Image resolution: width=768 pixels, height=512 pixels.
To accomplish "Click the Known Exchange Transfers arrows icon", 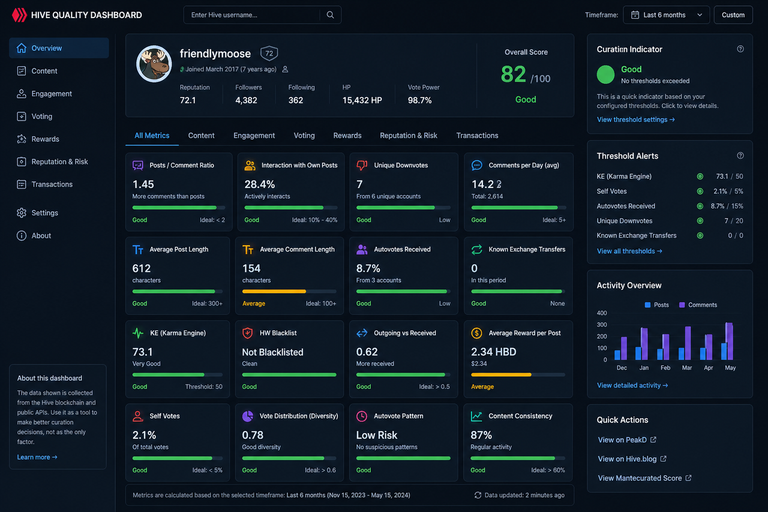I will pos(477,250).
